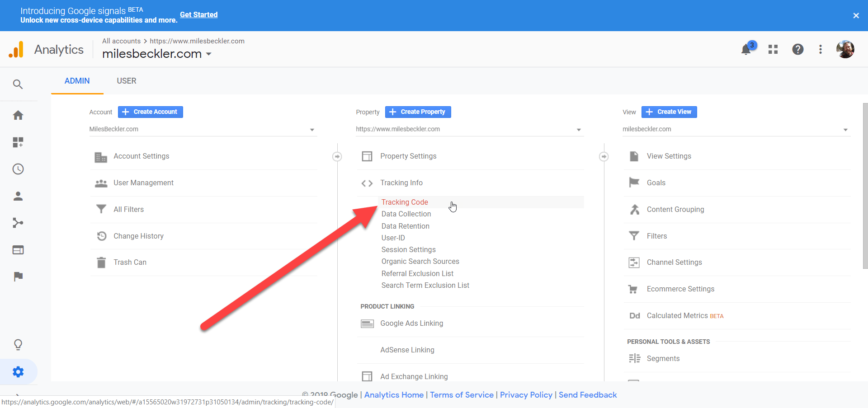
Task: Click the help question mark icon
Action: (x=798, y=49)
